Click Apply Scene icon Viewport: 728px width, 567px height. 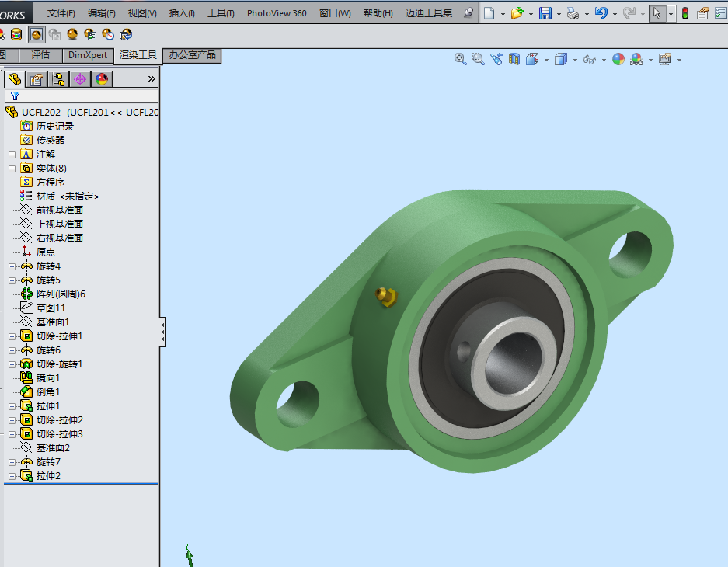(x=636, y=59)
